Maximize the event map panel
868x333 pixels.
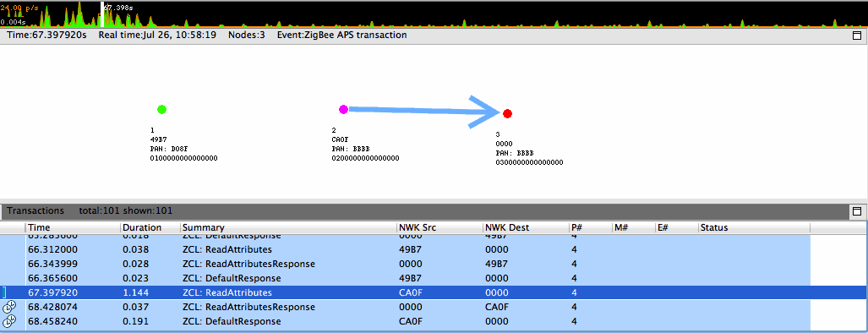(856, 35)
